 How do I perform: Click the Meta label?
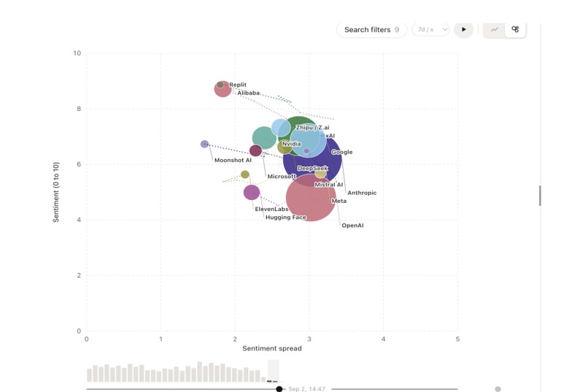[x=339, y=201]
